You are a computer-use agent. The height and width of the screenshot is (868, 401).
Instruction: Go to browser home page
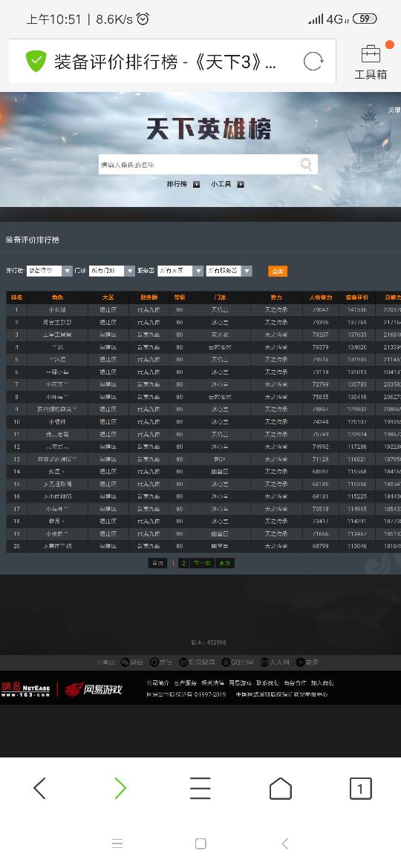(280, 789)
